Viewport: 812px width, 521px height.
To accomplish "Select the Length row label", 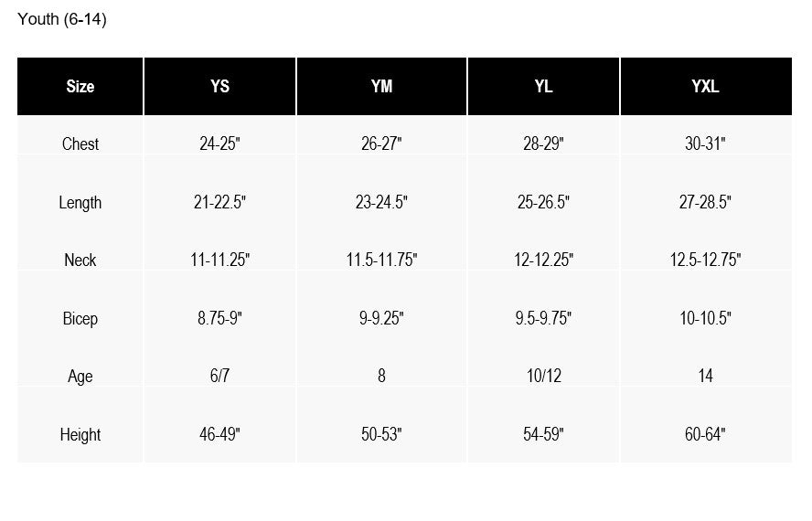I will click(80, 203).
